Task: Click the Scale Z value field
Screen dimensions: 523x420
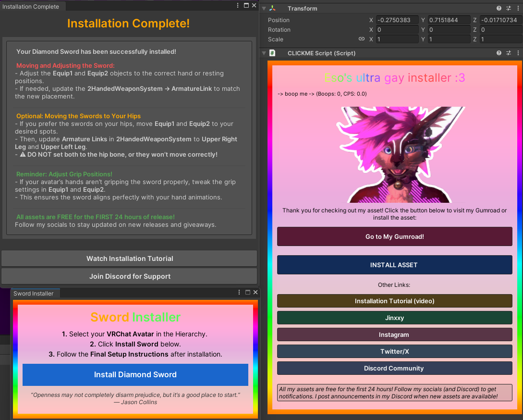Action: point(500,39)
